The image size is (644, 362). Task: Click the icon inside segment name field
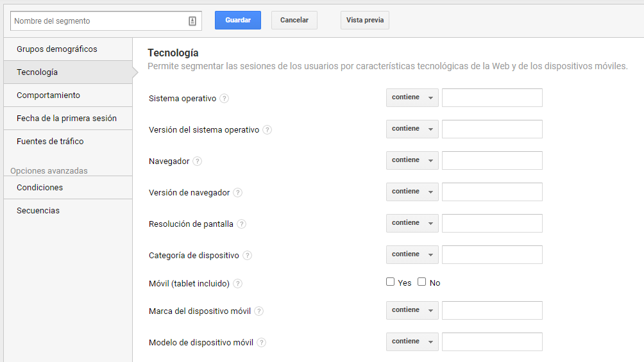(x=192, y=21)
